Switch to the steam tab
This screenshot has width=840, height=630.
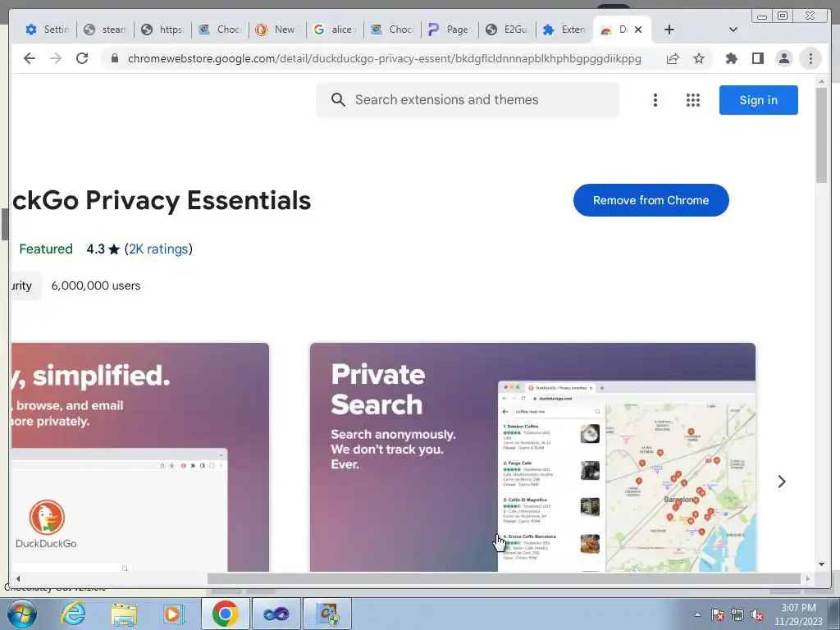tap(106, 30)
